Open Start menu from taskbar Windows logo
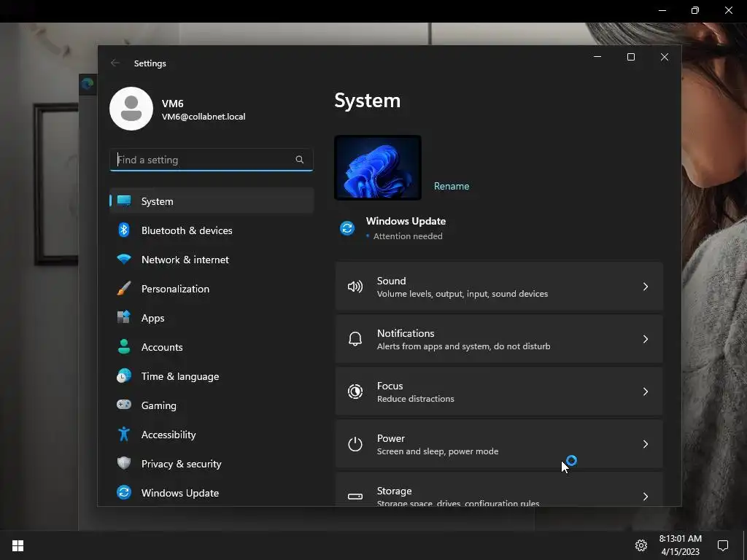Viewport: 747px width, 560px height. coord(18,545)
